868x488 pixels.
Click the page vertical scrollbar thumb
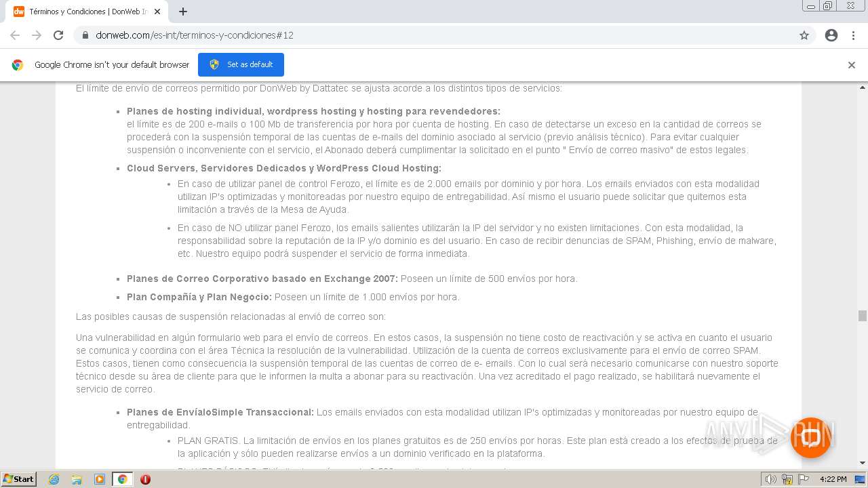[863, 316]
